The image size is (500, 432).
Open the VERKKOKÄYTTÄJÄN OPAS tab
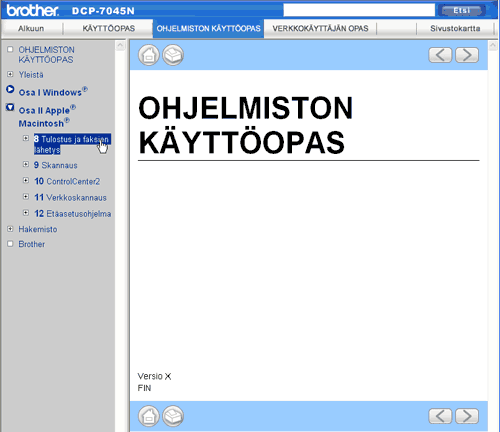(x=320, y=29)
